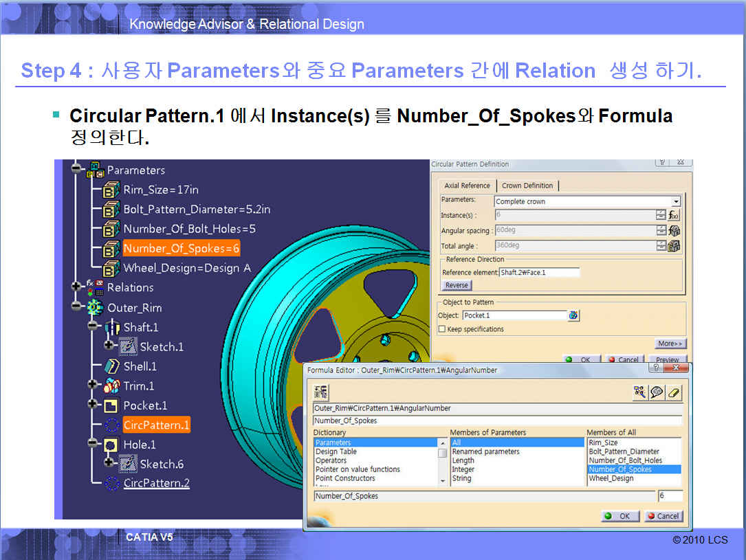Click OK in the Formula Editor dialog
Viewport: 746px width, 560px height.
coord(617,516)
